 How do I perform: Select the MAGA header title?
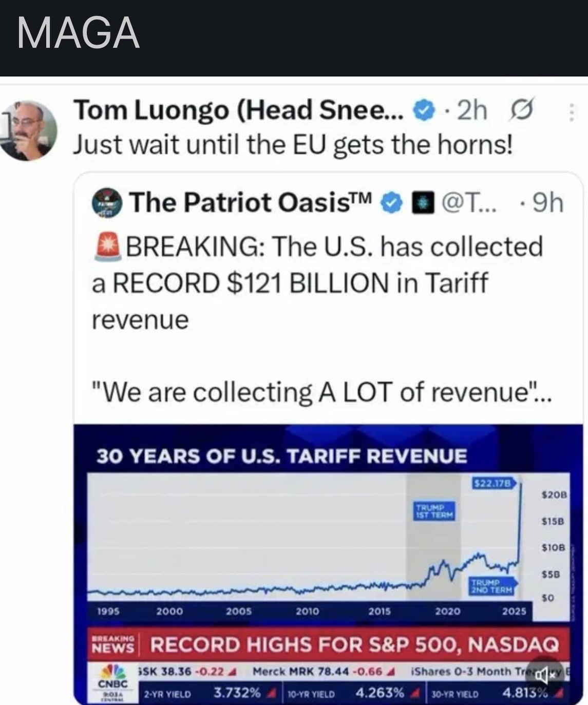78,34
